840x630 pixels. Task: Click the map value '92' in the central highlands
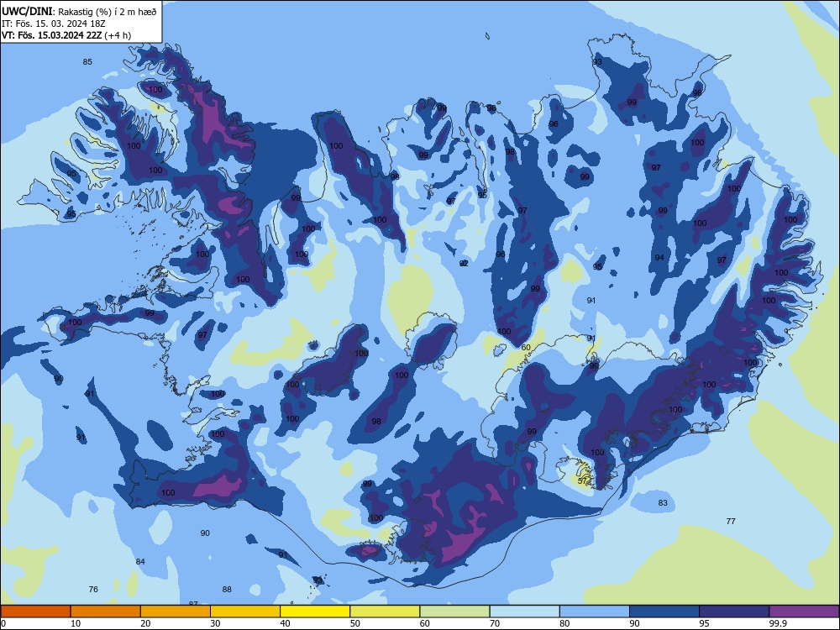464,263
